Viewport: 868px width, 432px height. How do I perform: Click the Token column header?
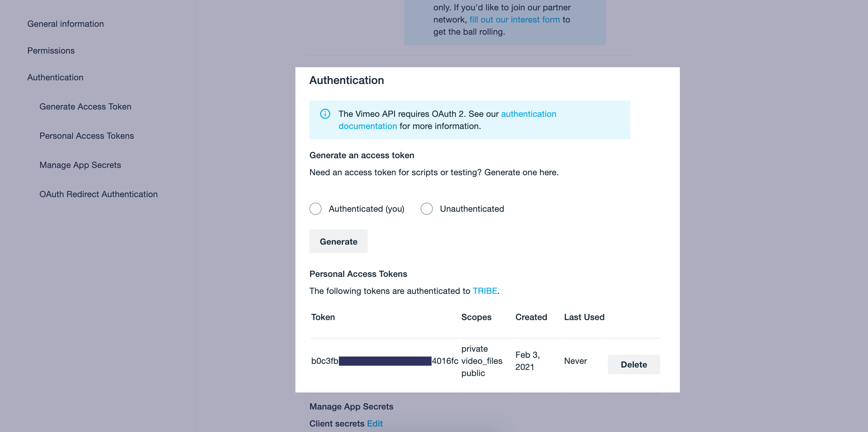point(323,317)
